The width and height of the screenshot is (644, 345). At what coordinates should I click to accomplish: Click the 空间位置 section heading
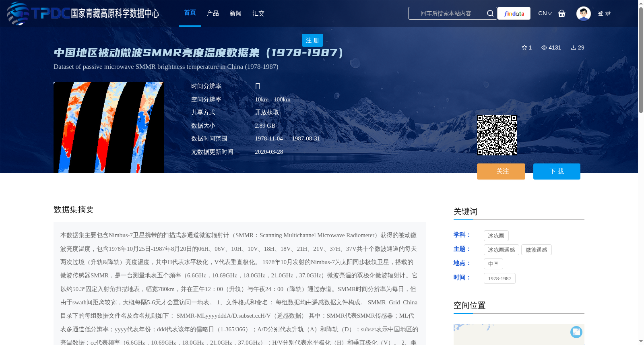[469, 305]
